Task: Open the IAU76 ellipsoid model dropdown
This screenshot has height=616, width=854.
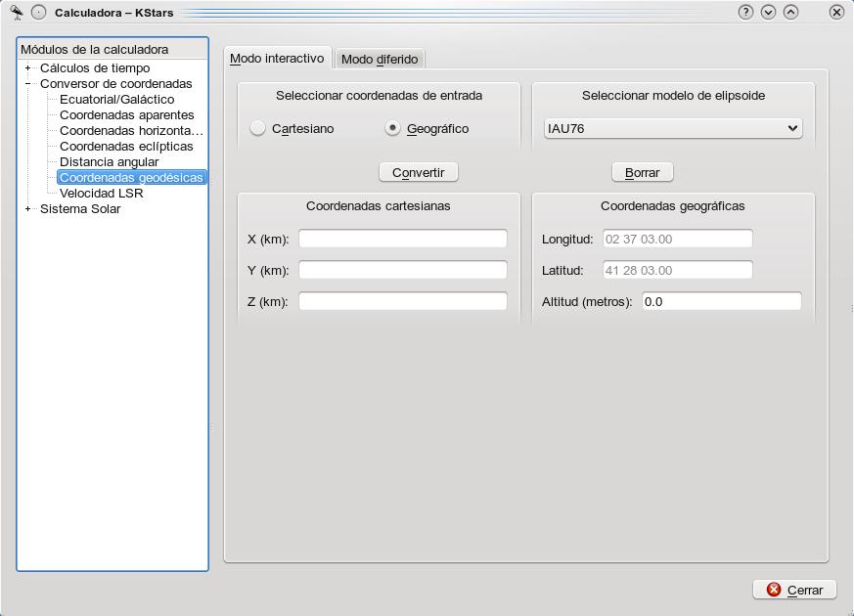Action: tap(672, 128)
